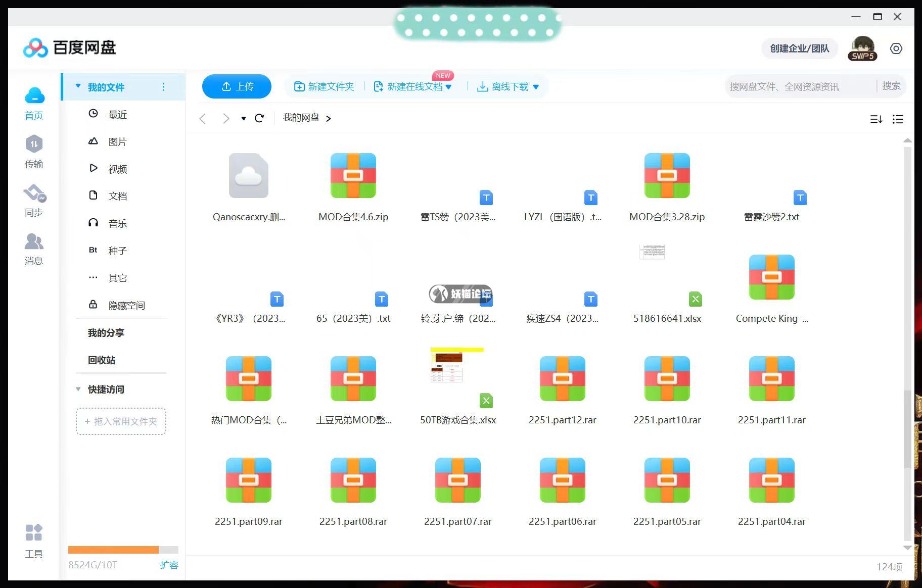Open 回收站 recycle bin
This screenshot has height=588, width=922.
(102, 360)
